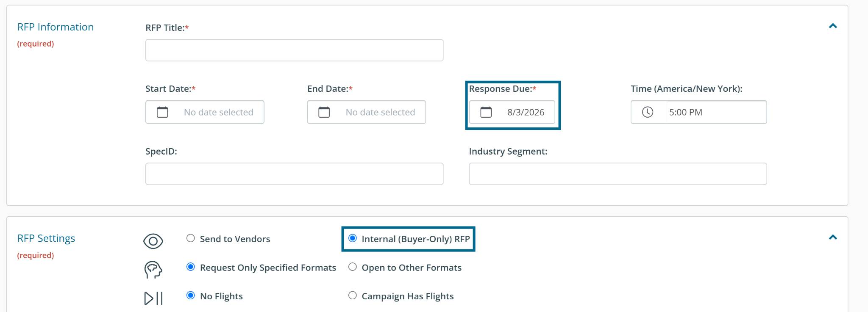The height and width of the screenshot is (312, 868).
Task: Click the Response Due calendar icon
Action: pos(486,112)
